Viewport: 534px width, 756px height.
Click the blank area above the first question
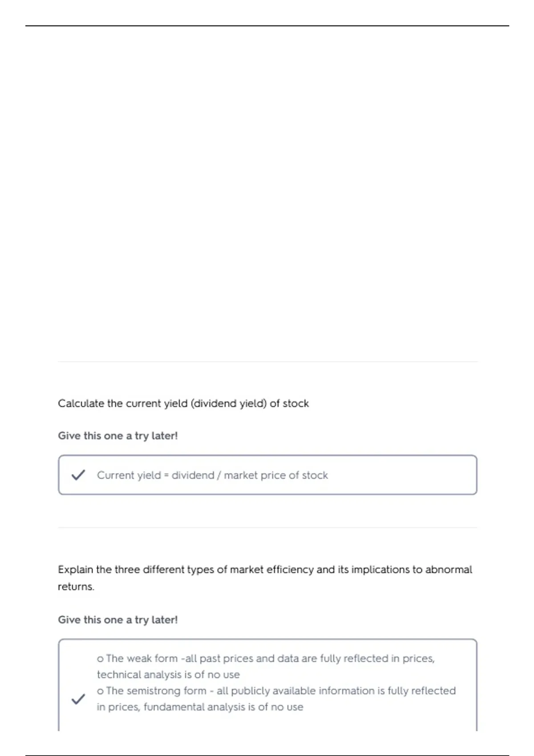267,191
